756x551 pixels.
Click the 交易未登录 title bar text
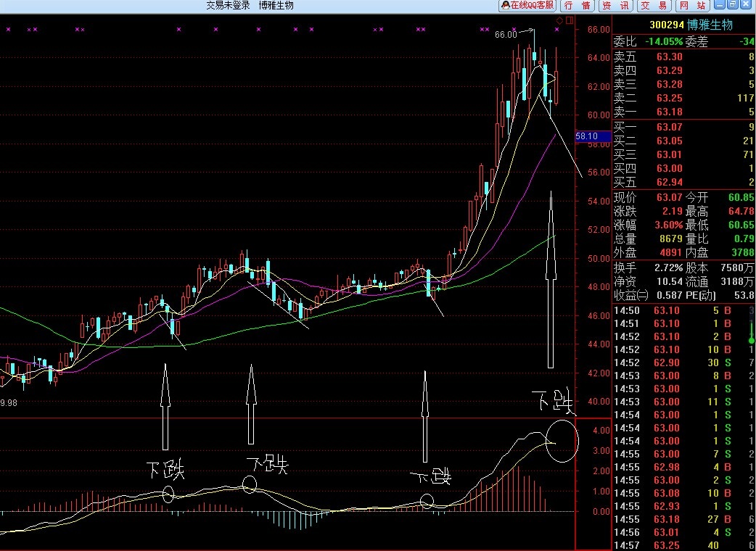pos(228,5)
